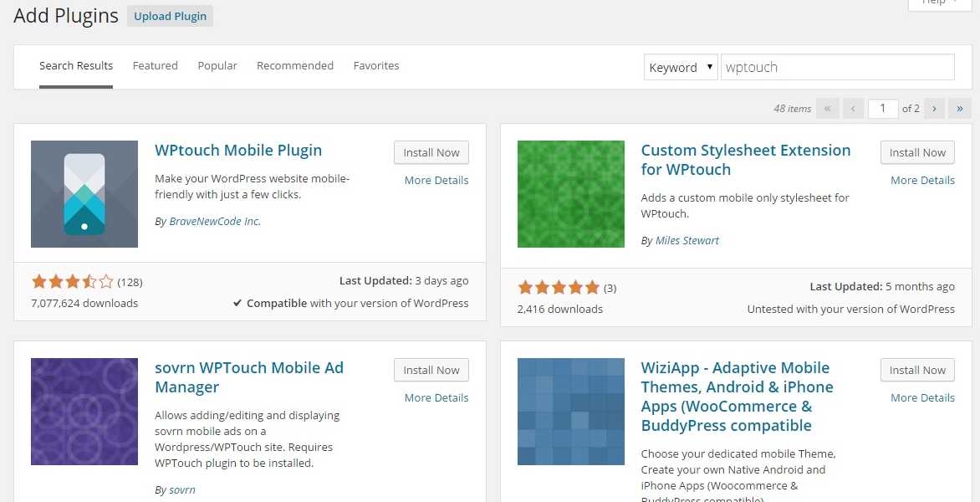
Task: Click the plugin search text field
Action: [x=836, y=68]
